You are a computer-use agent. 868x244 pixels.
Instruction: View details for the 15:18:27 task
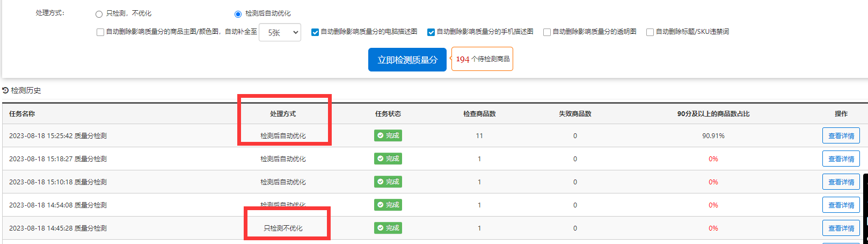click(x=841, y=159)
